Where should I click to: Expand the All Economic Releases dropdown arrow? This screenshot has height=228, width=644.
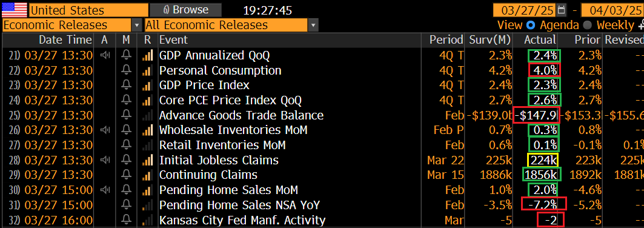pos(313,25)
